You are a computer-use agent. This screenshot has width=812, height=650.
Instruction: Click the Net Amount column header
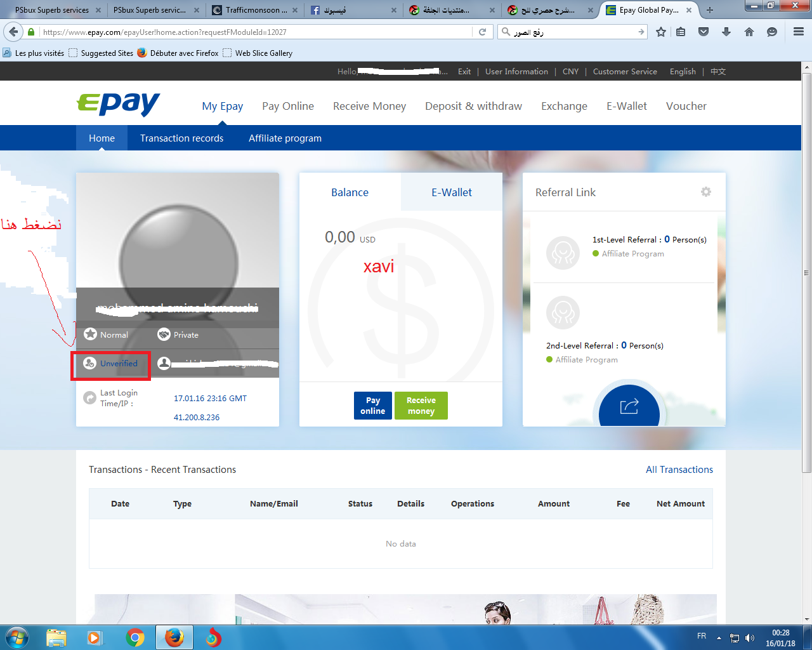(681, 503)
